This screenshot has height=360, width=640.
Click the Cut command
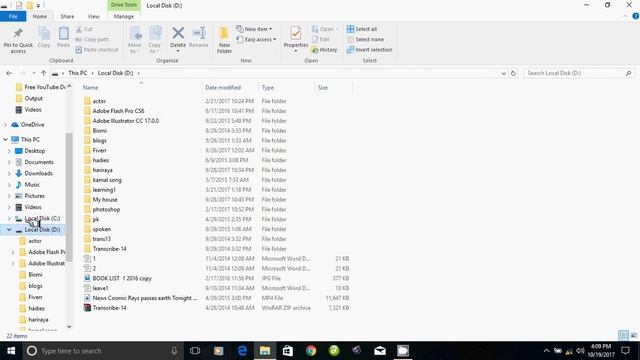tap(84, 29)
